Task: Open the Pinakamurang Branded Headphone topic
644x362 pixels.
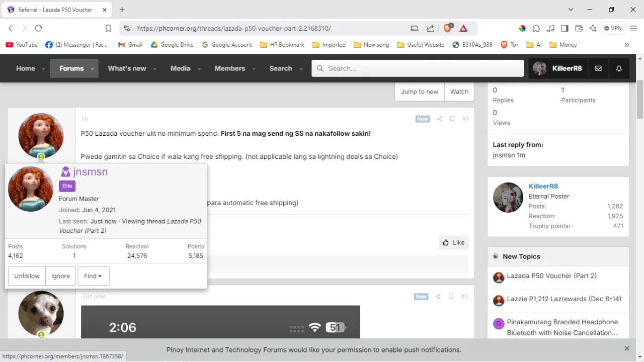Action: [x=562, y=327]
